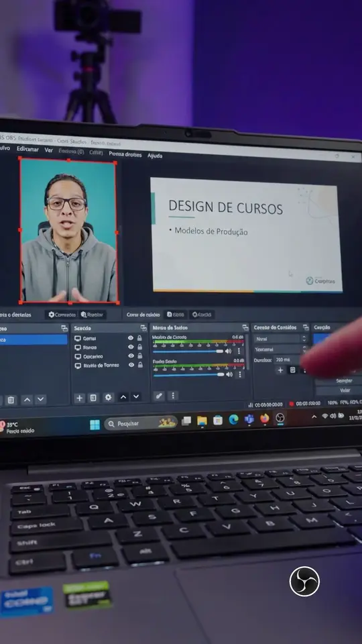362x644 pixels.
Task: Delete the selected scene with the trash icon
Action: tap(11, 400)
